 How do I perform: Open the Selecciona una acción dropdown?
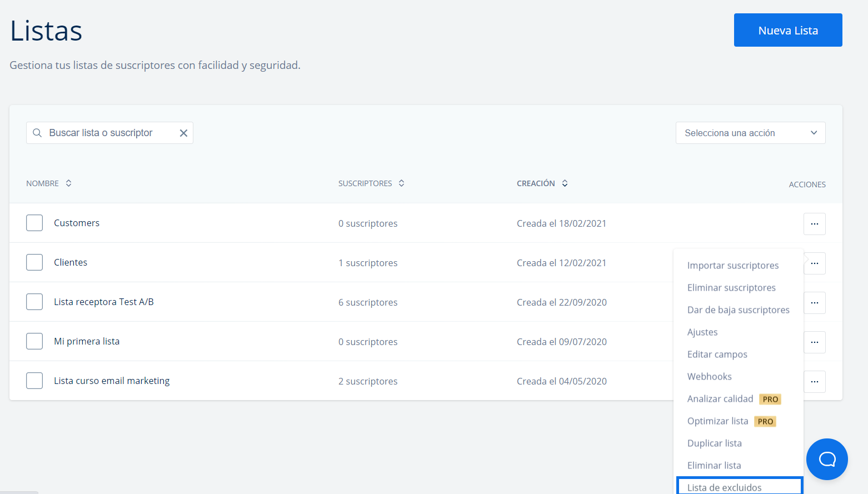click(x=750, y=133)
